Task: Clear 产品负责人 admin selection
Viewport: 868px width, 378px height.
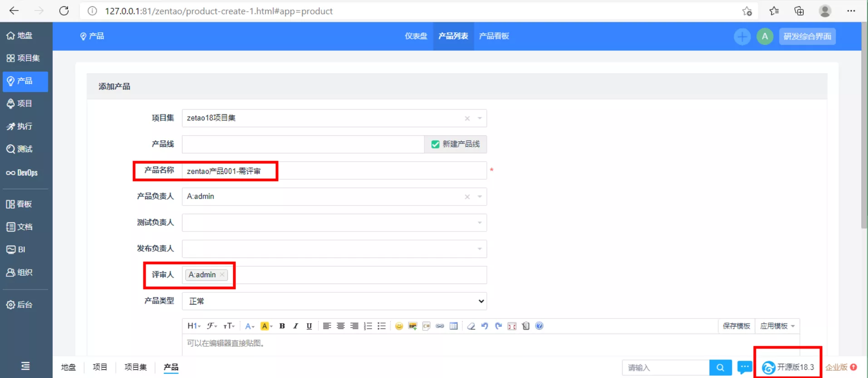Action: click(467, 196)
